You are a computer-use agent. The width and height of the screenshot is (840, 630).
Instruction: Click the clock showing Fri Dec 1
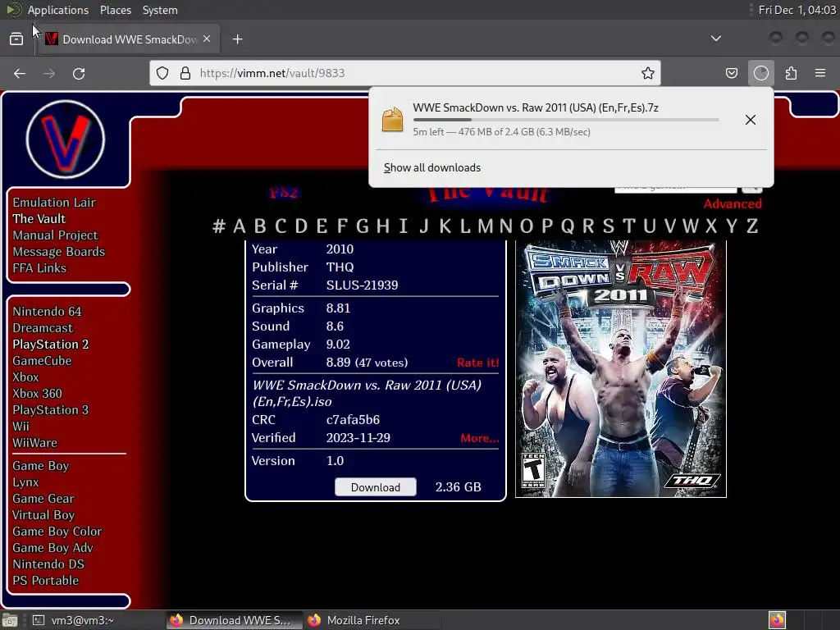pyautogui.click(x=797, y=10)
